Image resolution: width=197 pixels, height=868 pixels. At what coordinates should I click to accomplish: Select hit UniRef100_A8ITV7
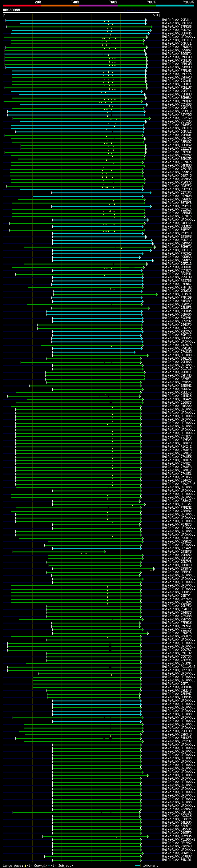point(177,504)
